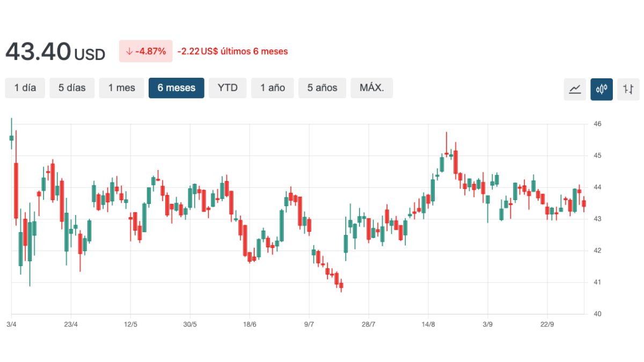Switch chart to "1 mes" range

(x=122, y=88)
